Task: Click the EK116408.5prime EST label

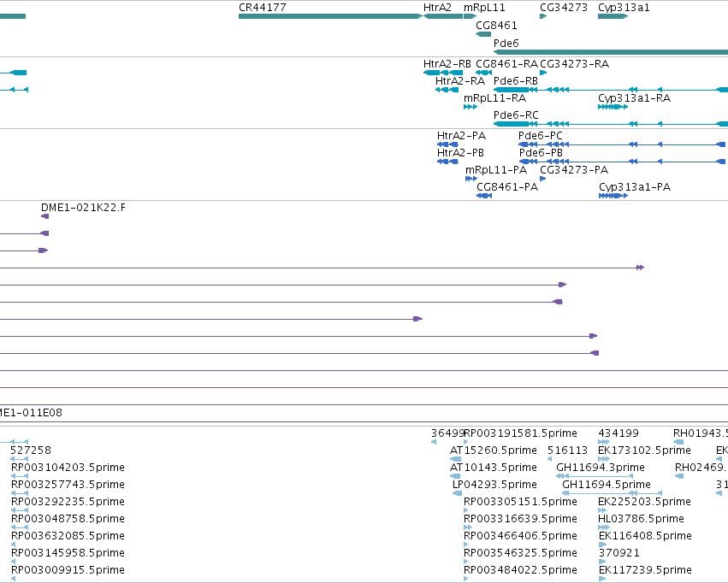Action: 645,535
